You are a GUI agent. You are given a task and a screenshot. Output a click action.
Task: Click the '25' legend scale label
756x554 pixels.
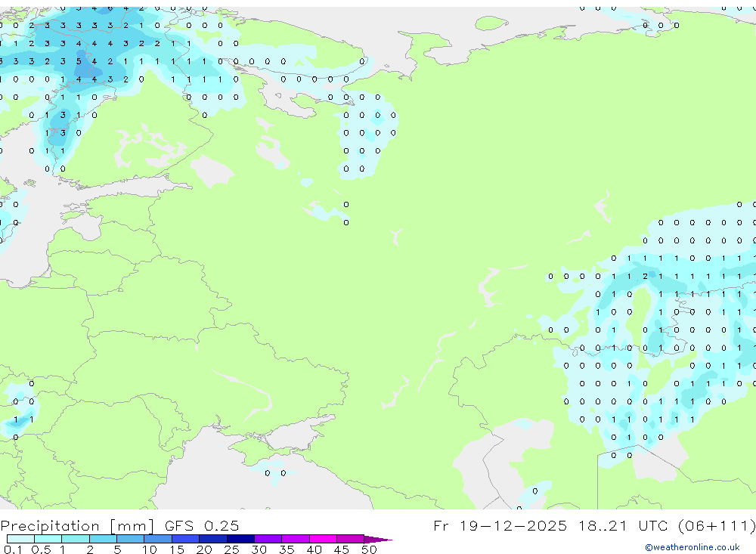click(231, 549)
